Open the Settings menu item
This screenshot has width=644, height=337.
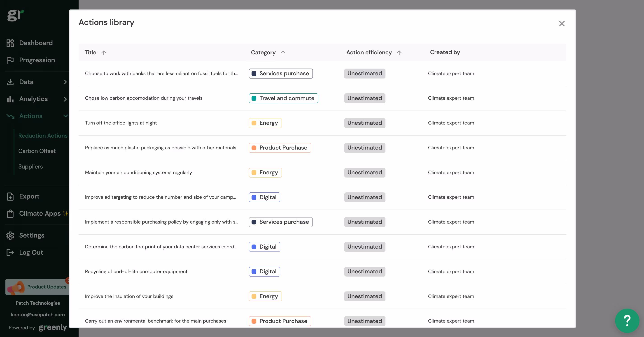click(32, 235)
